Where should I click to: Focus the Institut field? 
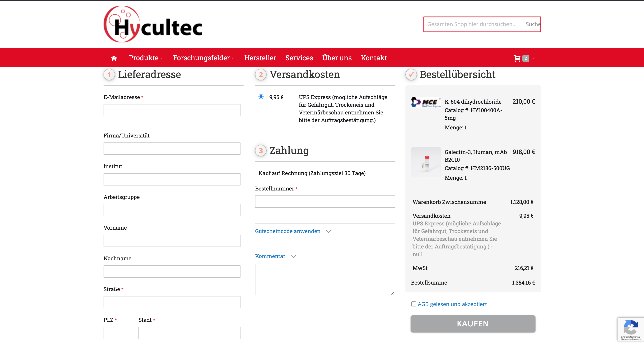click(x=172, y=179)
